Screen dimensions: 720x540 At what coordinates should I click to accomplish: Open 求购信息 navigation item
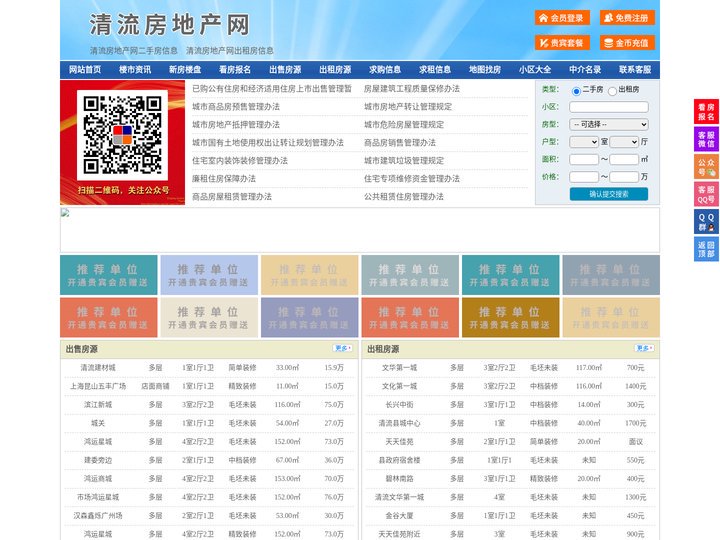[385, 70]
